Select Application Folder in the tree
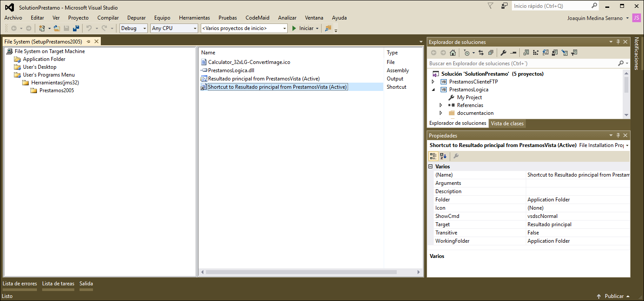This screenshot has height=301, width=644. [44, 59]
